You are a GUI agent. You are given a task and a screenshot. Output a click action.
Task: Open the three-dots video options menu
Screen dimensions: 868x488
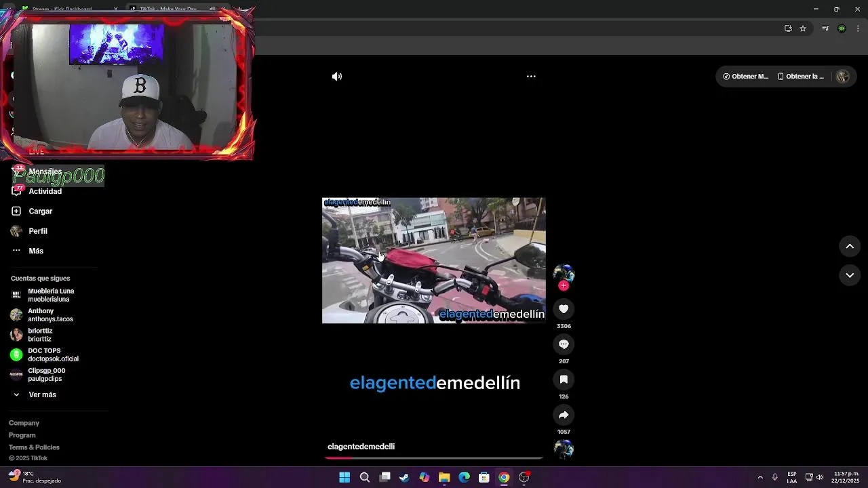[531, 77]
